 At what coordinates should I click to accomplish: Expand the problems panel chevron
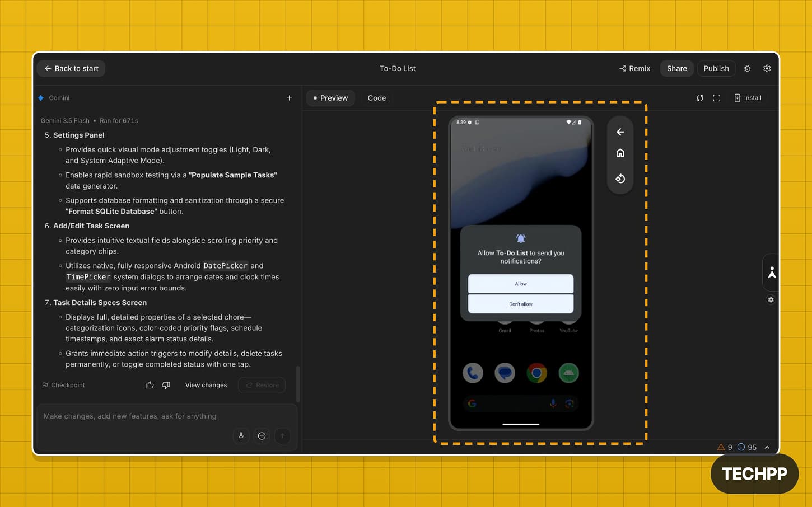tap(767, 447)
